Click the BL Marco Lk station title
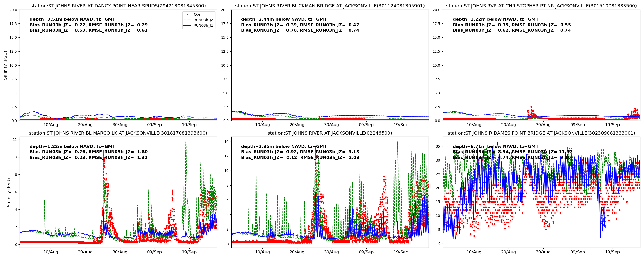 pos(118,133)
